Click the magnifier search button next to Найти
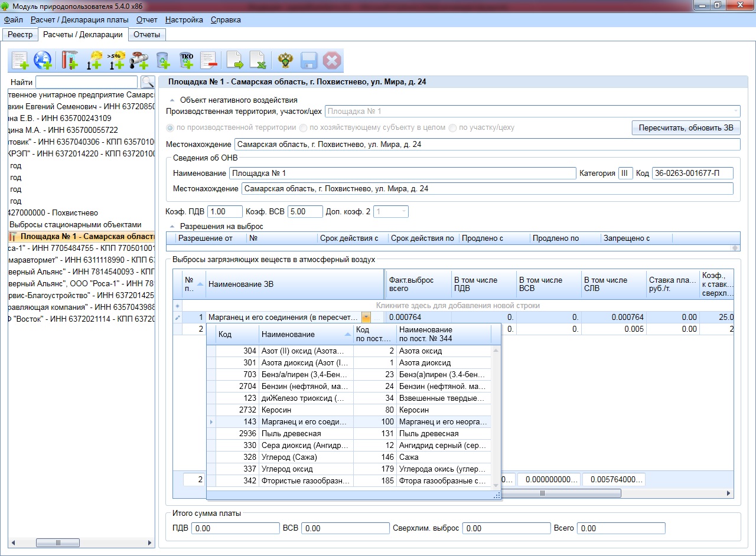This screenshot has width=756, height=556. tap(146, 83)
